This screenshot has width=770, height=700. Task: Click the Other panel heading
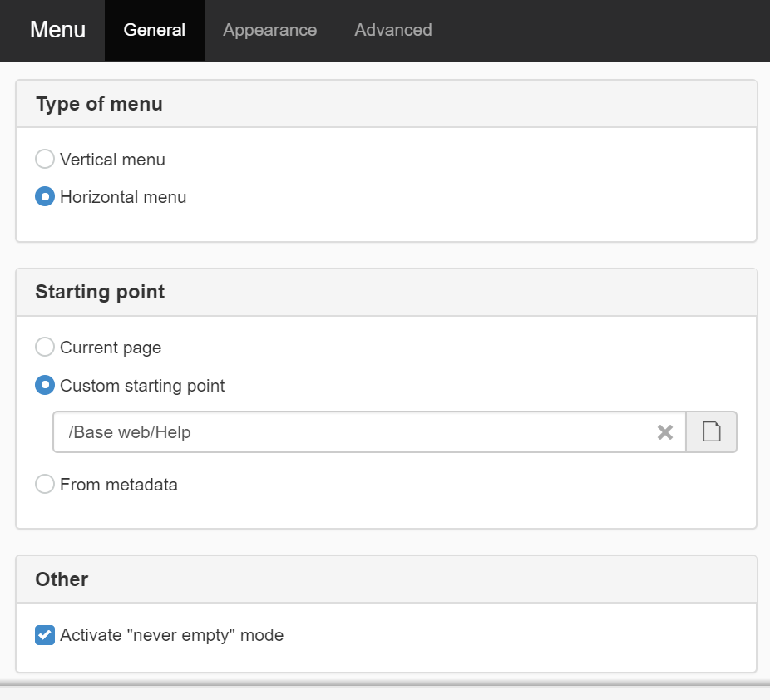pos(62,579)
